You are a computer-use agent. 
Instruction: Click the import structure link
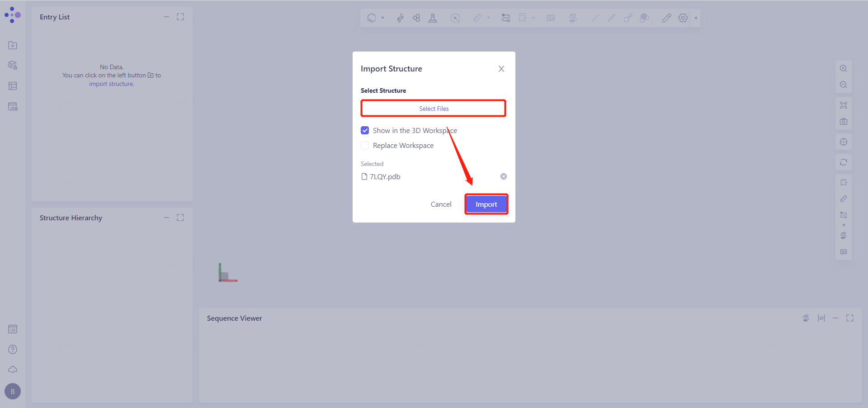coord(111,84)
